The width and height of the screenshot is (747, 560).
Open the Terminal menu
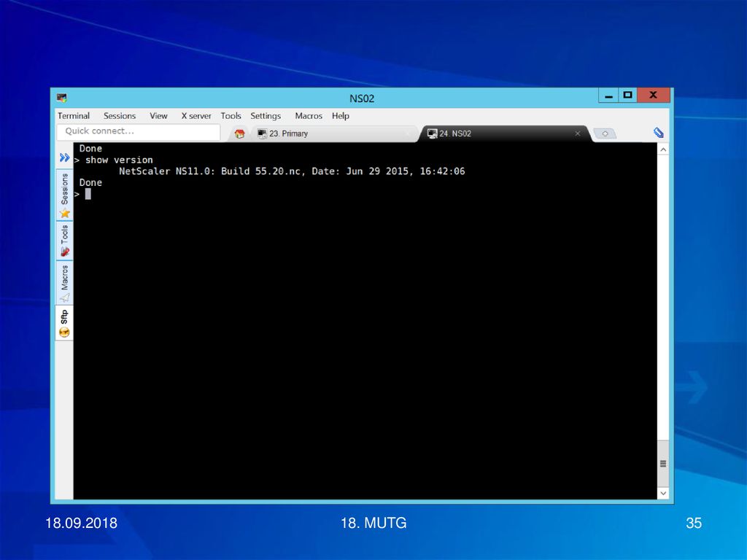(74, 116)
